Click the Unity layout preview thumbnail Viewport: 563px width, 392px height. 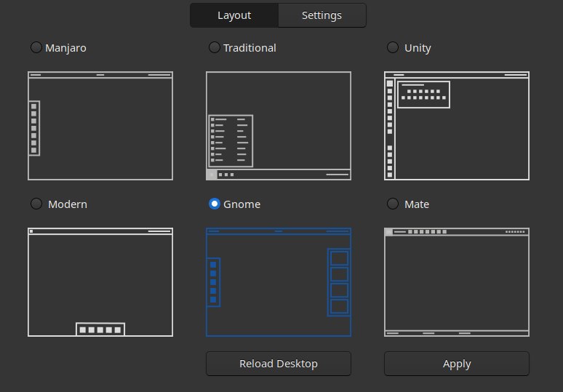[x=457, y=126]
